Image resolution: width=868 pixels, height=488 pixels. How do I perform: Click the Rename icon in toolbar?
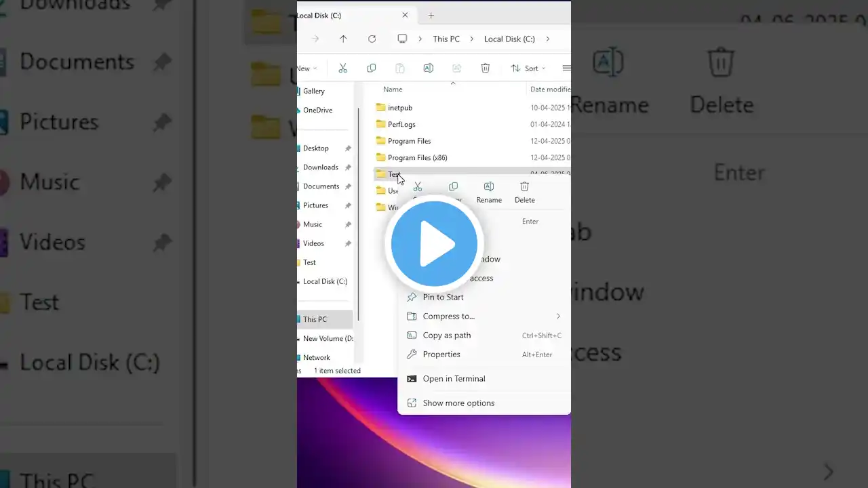[429, 68]
